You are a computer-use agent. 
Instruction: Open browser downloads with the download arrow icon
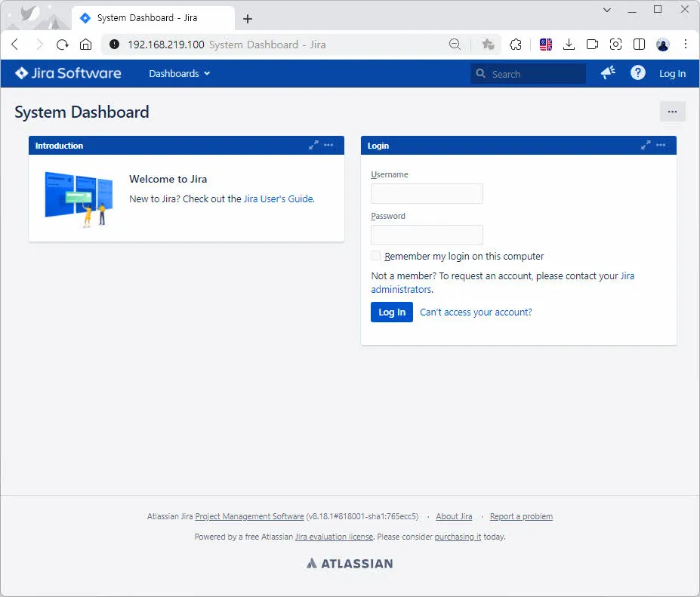point(569,45)
